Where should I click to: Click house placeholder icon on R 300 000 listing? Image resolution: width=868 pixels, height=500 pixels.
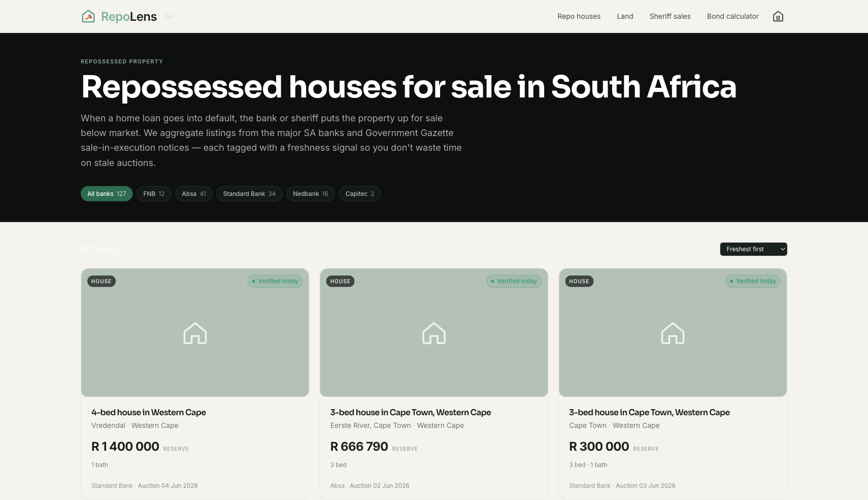[x=673, y=333]
